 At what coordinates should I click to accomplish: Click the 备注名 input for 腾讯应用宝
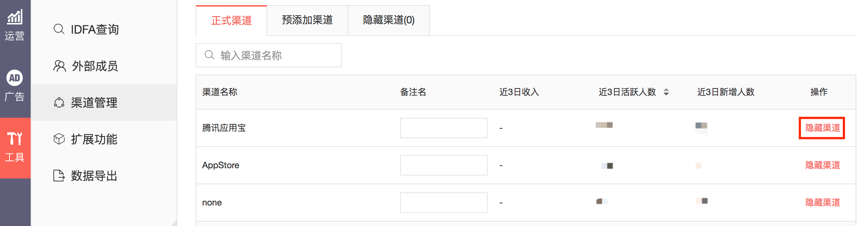coord(443,128)
